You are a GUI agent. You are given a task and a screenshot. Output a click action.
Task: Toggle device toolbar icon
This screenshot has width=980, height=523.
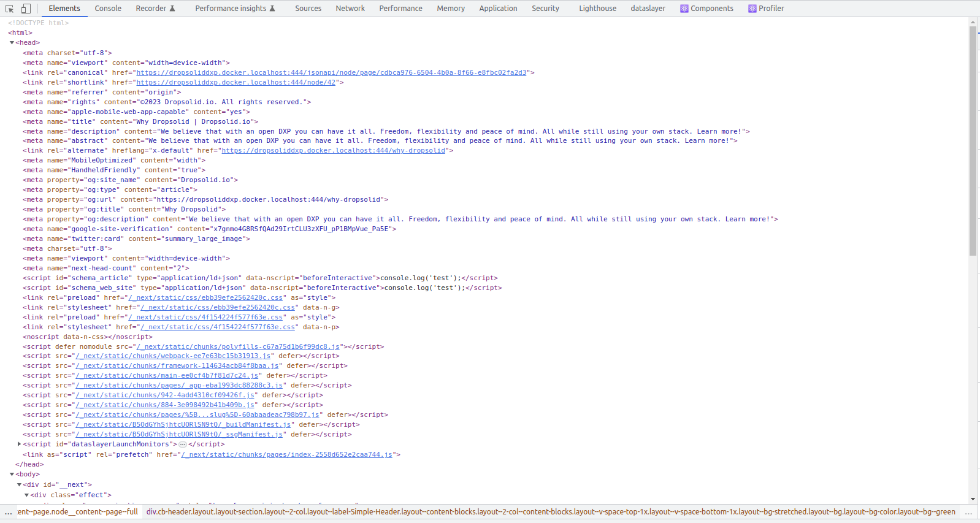pos(26,9)
